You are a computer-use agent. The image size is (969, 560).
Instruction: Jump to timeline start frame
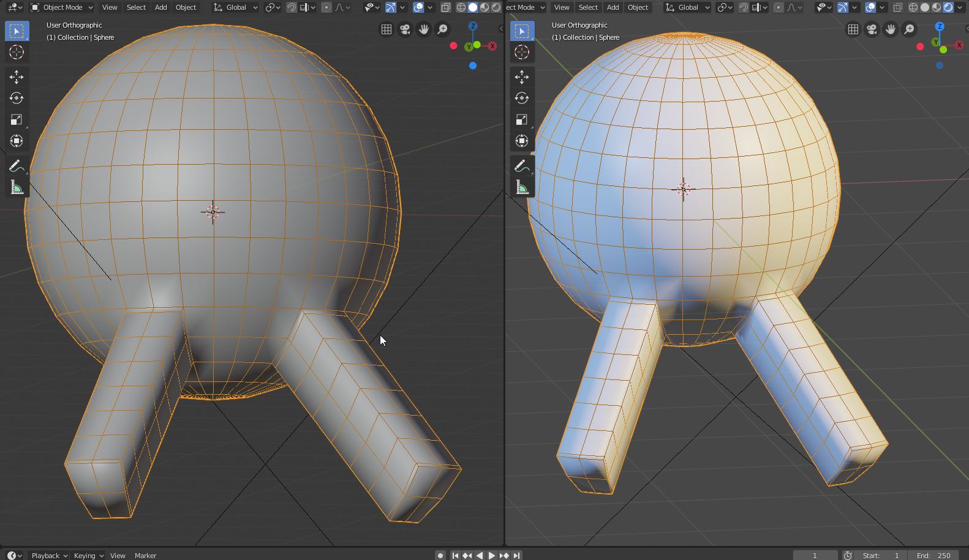click(455, 555)
